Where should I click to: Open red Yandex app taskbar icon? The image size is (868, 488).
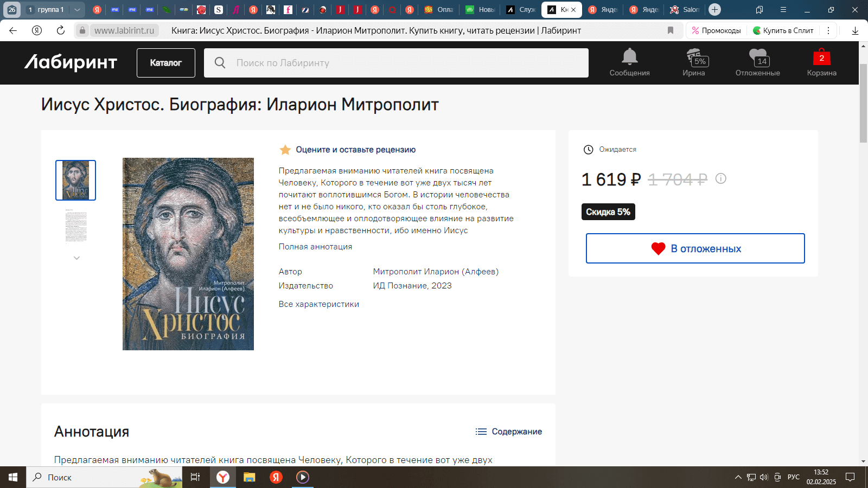(x=276, y=477)
